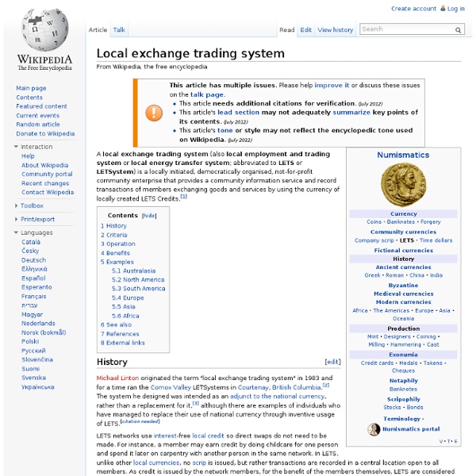Viewport: 476px width, 476px height.
Task: Open the Community portal link
Action: click(x=47, y=175)
